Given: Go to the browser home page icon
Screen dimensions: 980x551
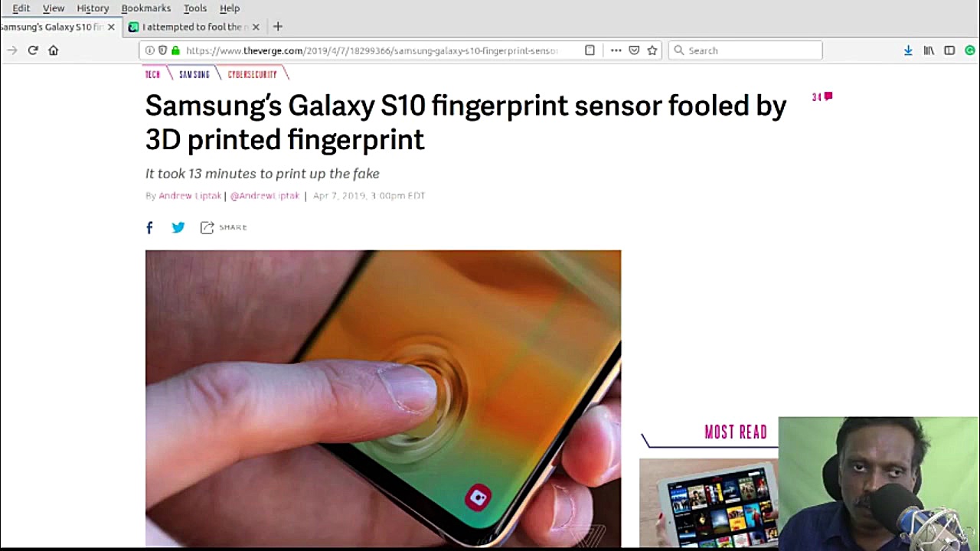Looking at the screenshot, I should 53,51.
